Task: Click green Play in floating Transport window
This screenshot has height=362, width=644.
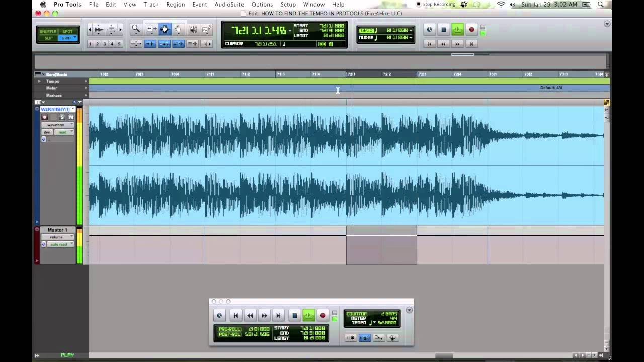Action: point(309,315)
